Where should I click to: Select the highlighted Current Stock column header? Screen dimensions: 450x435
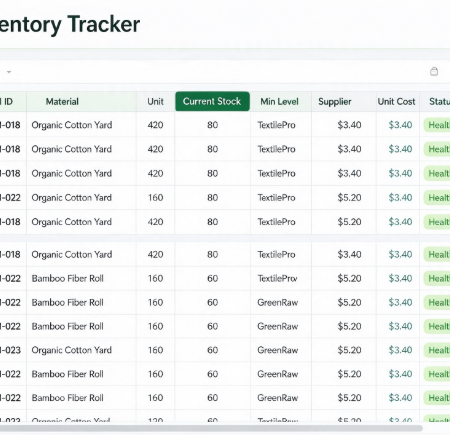coord(212,101)
